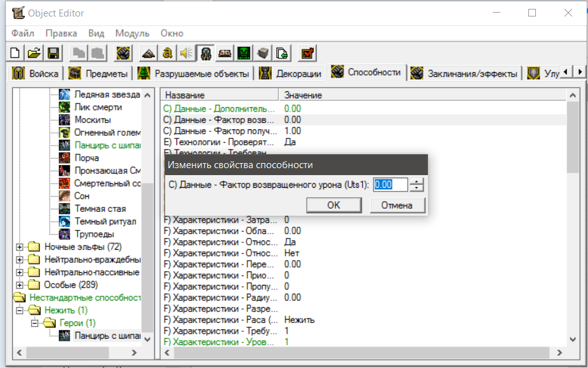Open the Import Manager icon
This screenshot has width=588, height=368.
[x=282, y=53]
